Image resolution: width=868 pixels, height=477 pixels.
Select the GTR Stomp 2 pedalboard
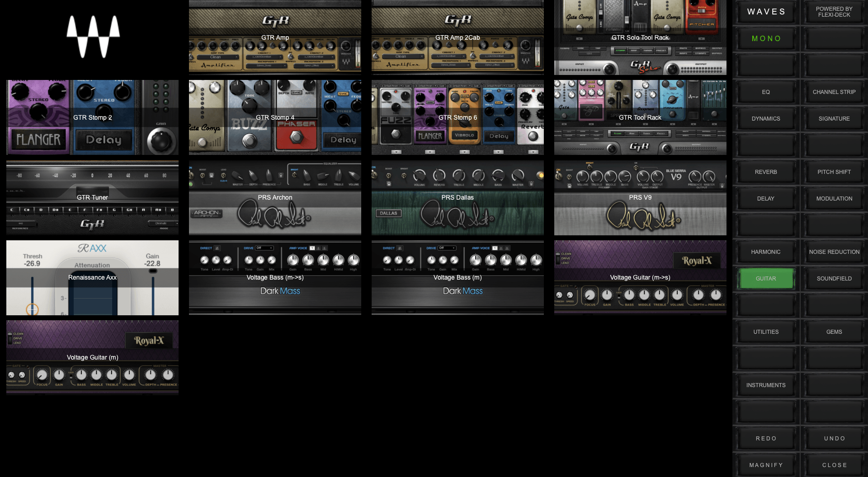point(92,117)
